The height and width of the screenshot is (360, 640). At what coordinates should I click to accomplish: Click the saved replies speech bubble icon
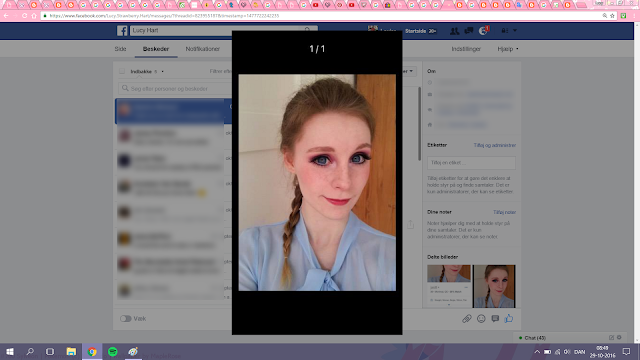click(x=495, y=319)
